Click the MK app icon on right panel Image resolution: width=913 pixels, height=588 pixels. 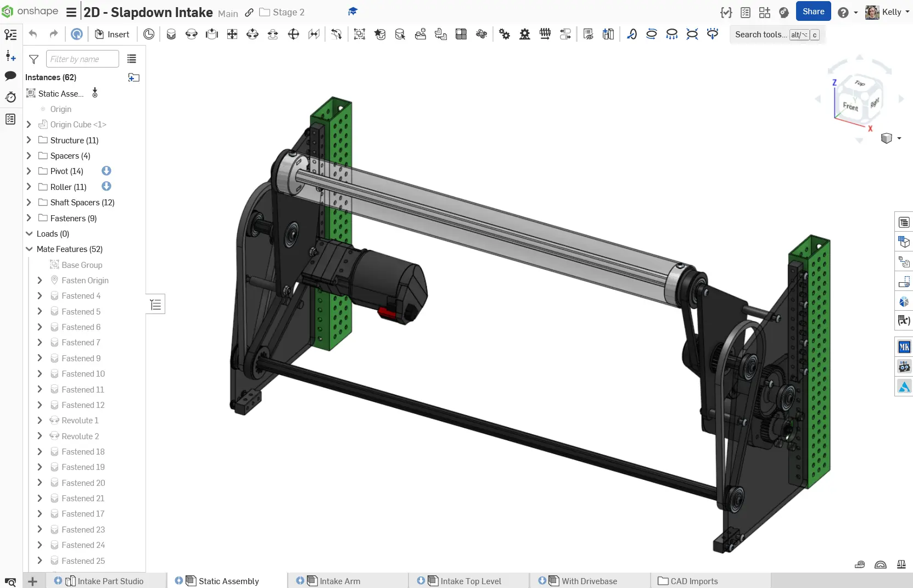(x=904, y=347)
